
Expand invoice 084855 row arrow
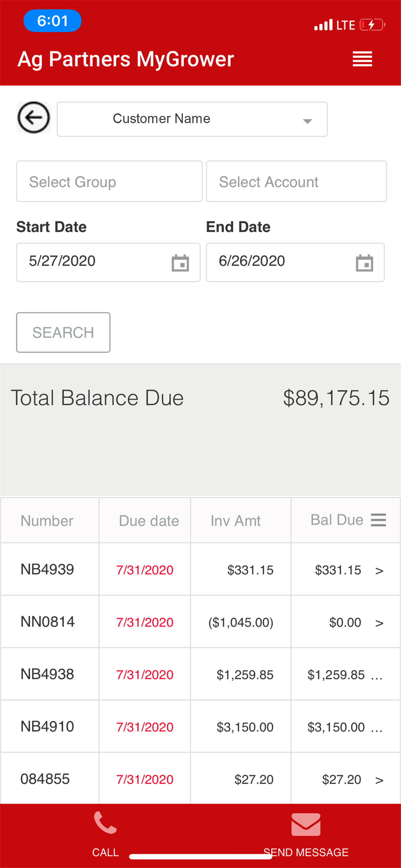click(x=379, y=780)
